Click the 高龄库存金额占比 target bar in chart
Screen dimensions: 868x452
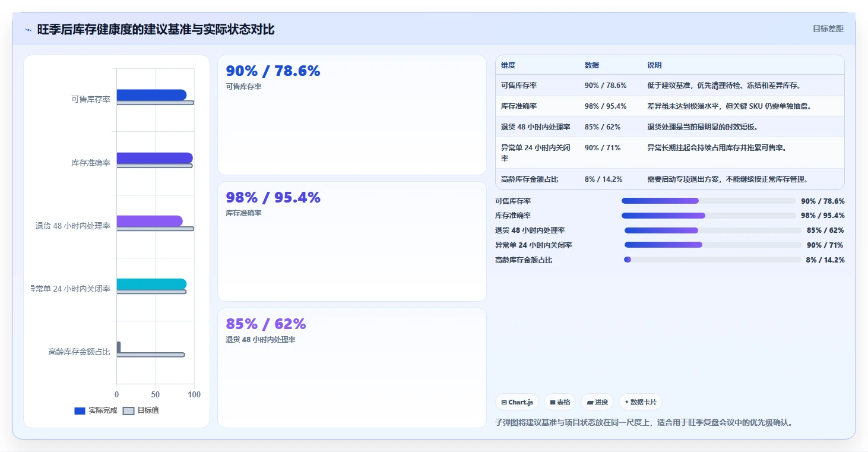pyautogui.click(x=151, y=355)
